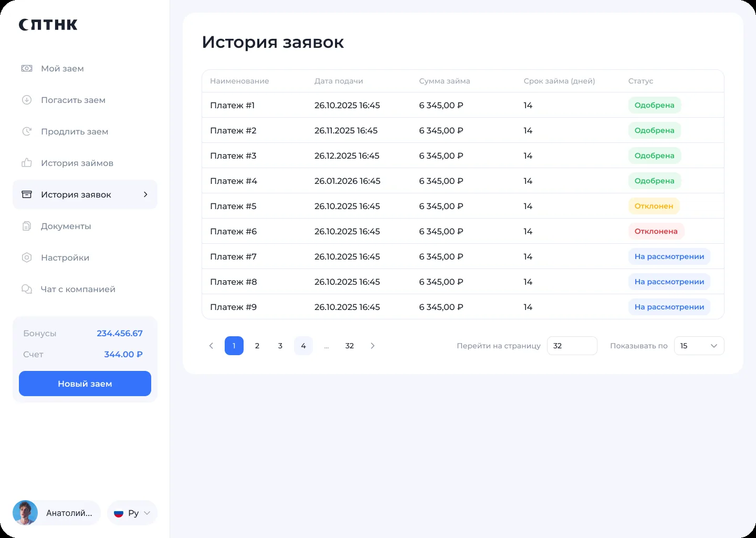Image resolution: width=756 pixels, height=538 pixels.
Task: Open Настройки menu item
Action: (85, 257)
